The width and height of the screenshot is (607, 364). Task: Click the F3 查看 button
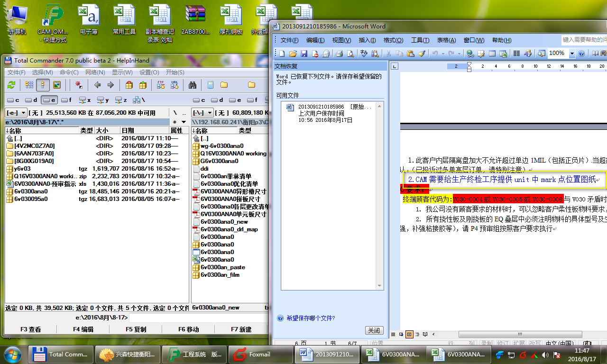coord(30,329)
